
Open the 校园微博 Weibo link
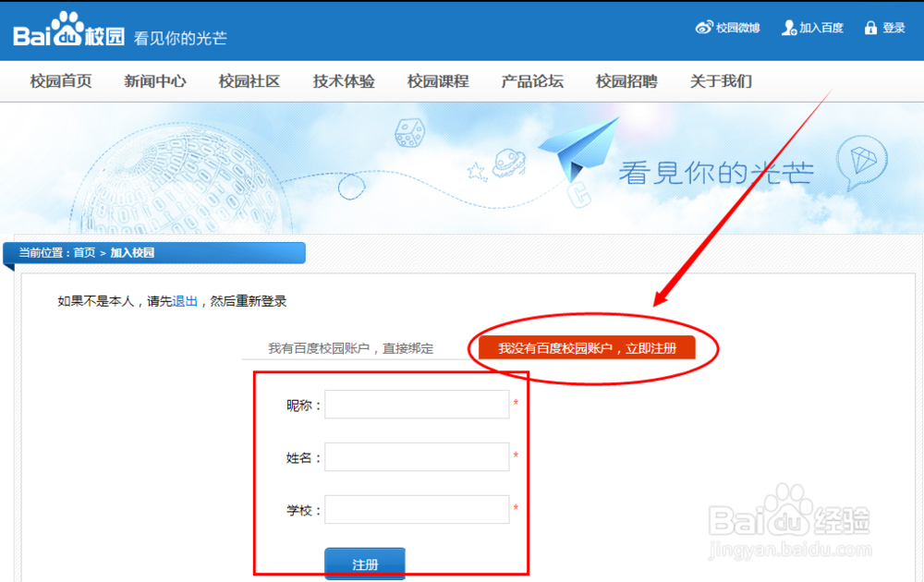coord(737,28)
